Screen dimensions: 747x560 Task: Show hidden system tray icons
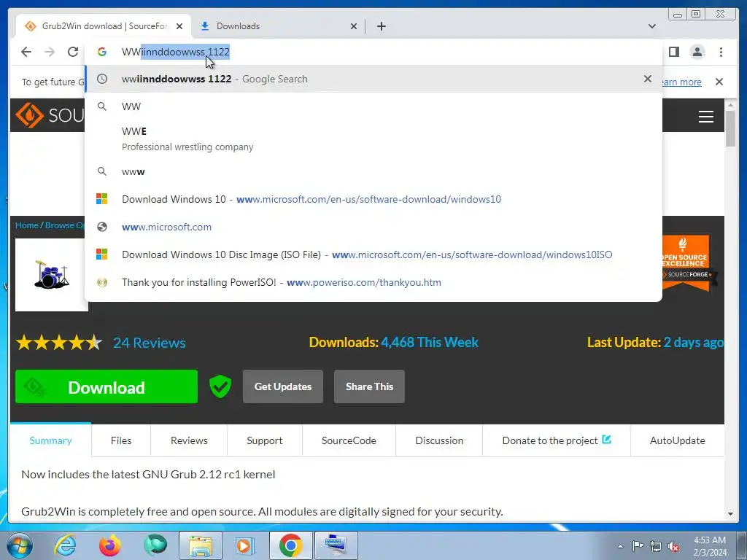tap(620, 546)
